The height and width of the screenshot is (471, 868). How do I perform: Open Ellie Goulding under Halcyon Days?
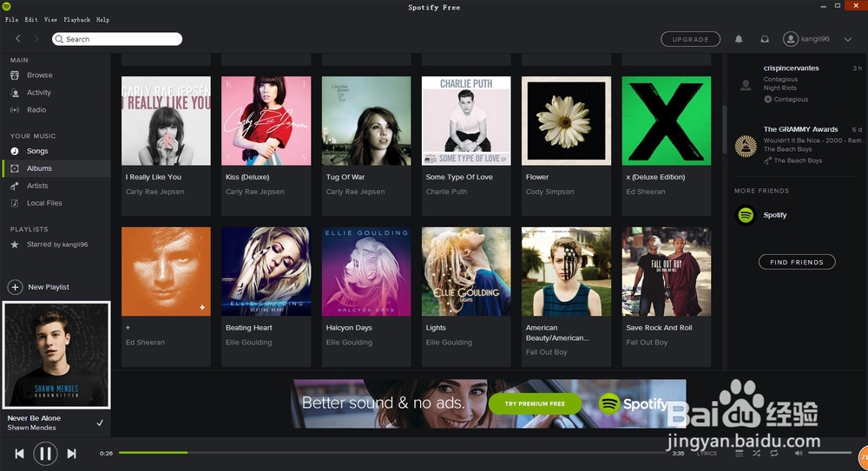coord(349,342)
